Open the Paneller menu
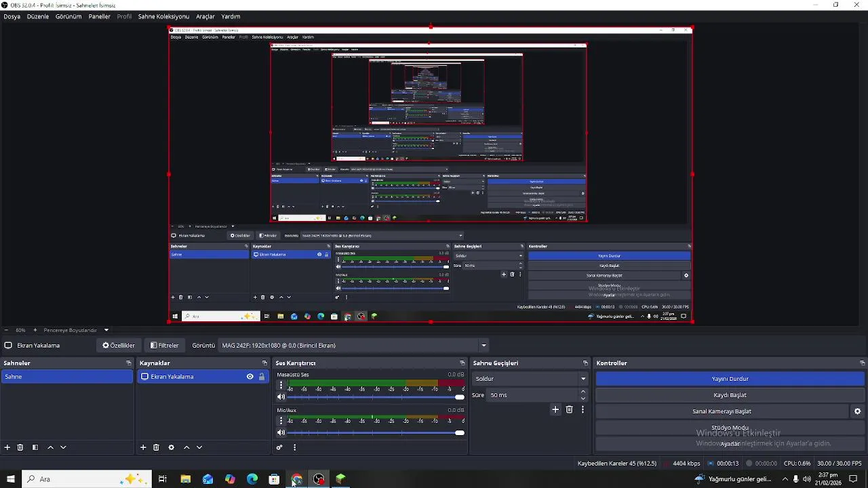 (x=99, y=16)
